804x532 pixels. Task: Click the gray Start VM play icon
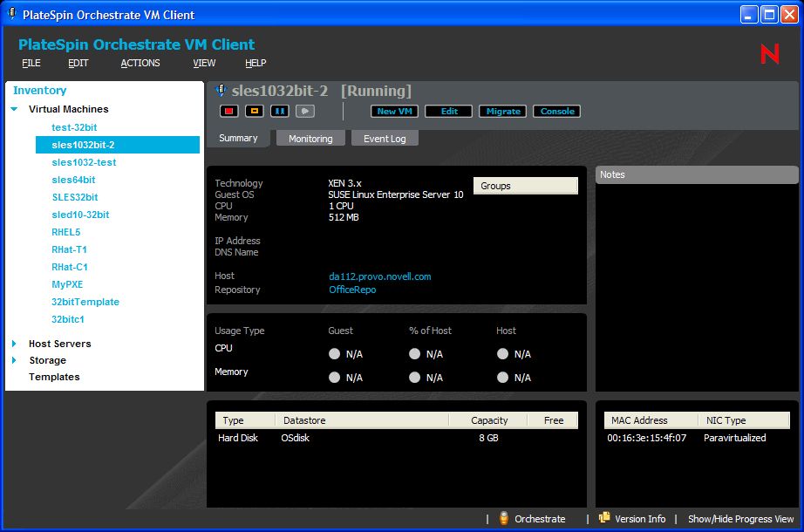[x=305, y=112]
